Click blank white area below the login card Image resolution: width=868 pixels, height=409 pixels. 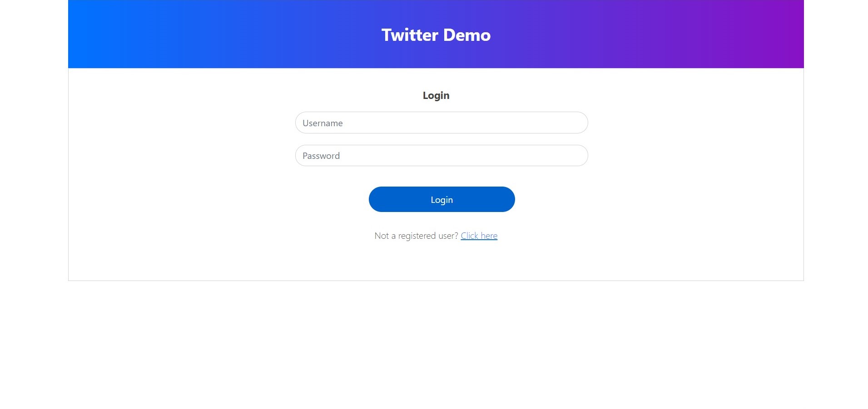pos(436,345)
